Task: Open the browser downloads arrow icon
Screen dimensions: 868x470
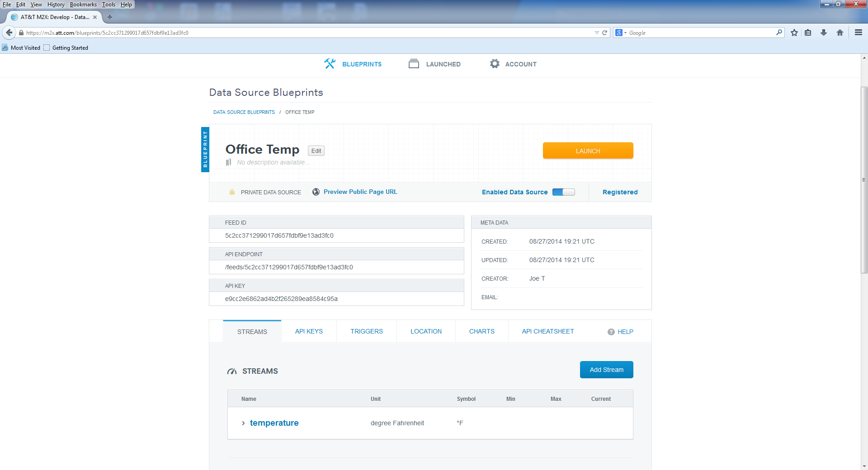Action: pos(823,33)
